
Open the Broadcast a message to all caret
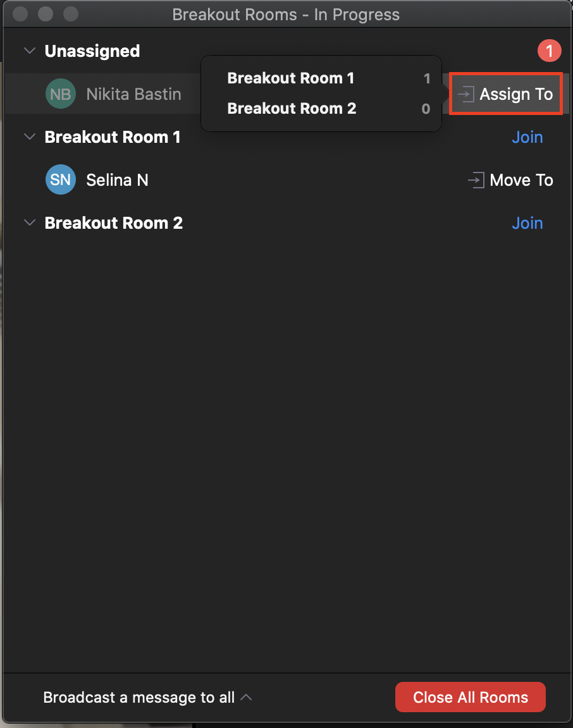pyautogui.click(x=246, y=697)
